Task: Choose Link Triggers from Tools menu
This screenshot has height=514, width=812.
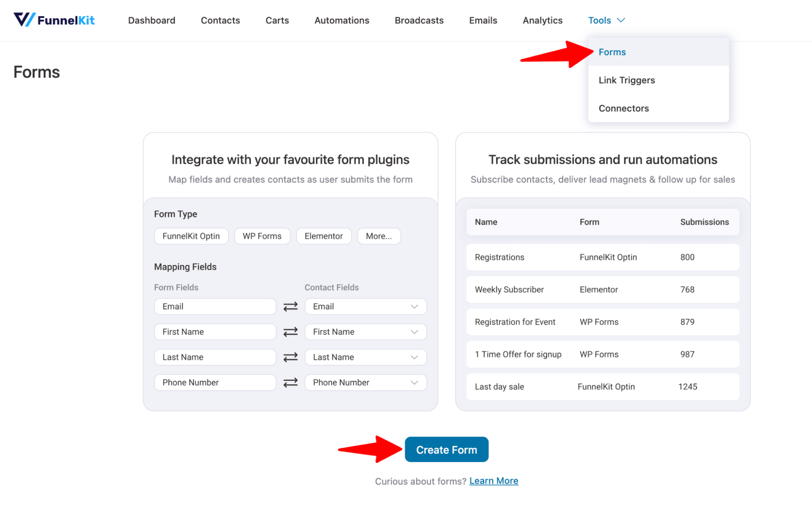Action: pos(658,80)
